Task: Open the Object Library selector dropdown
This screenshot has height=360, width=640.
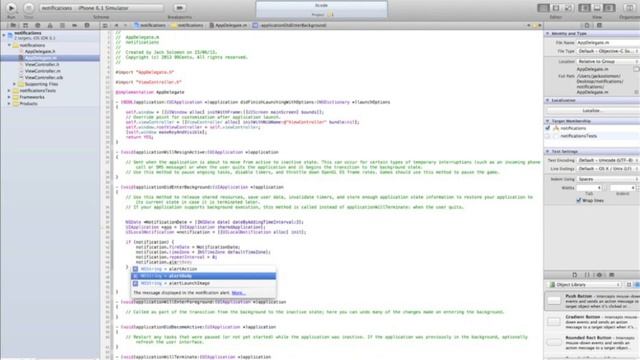Action: click(585, 284)
